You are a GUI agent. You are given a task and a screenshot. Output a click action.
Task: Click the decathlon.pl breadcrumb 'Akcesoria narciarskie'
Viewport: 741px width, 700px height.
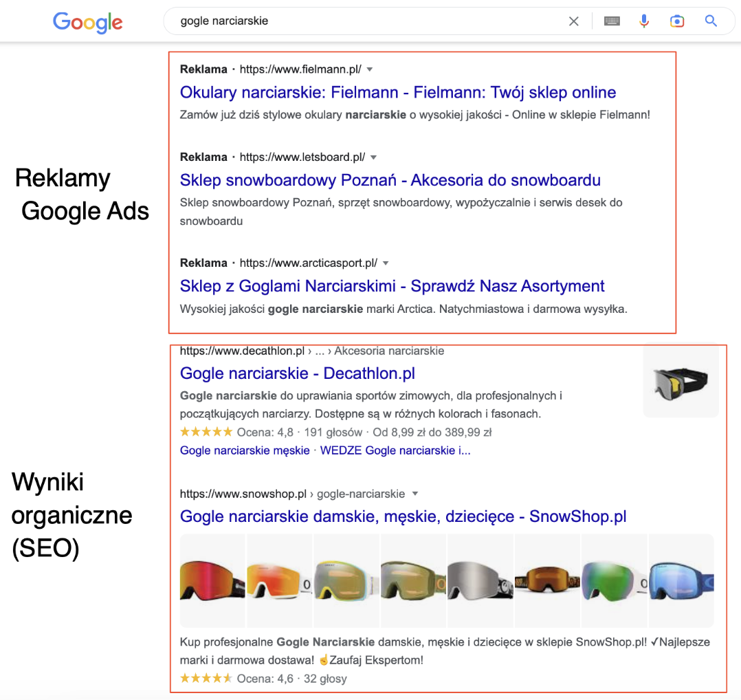pos(389,351)
